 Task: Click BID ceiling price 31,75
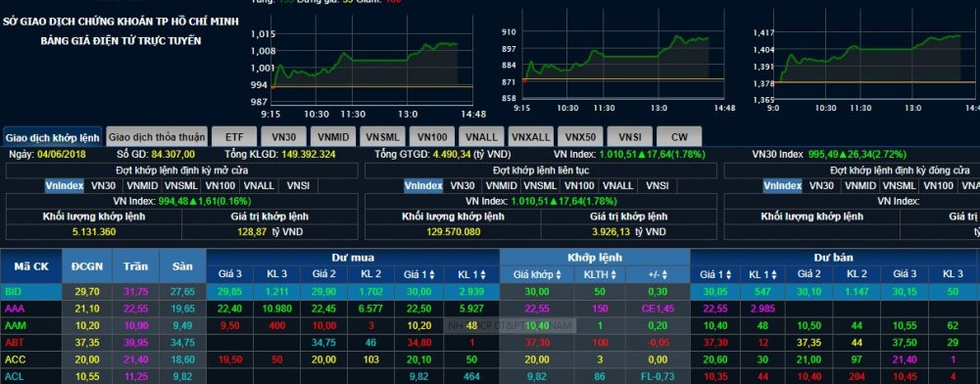click(x=135, y=291)
